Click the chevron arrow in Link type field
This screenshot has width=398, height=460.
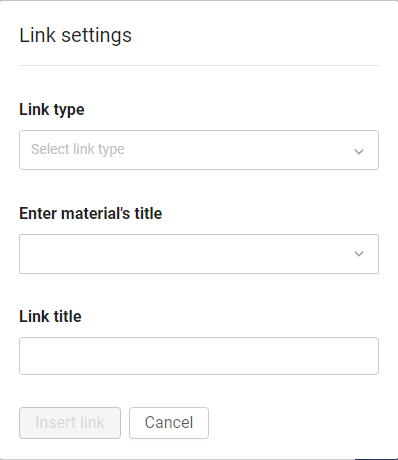359,152
